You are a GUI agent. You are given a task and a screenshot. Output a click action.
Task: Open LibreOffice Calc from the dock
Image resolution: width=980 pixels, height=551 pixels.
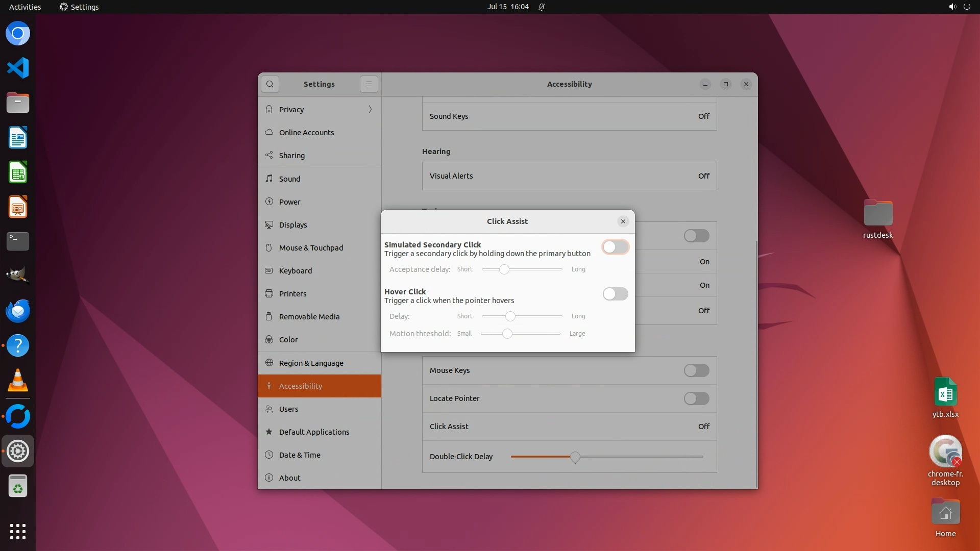click(x=18, y=172)
